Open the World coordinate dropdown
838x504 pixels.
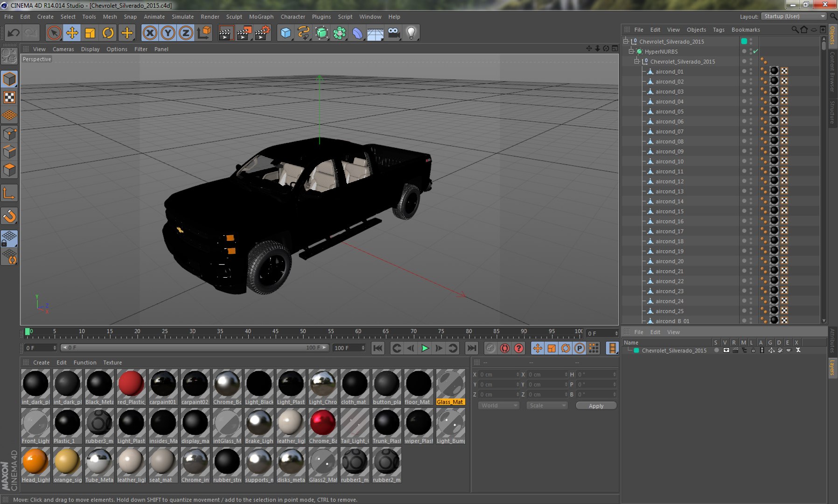[x=499, y=406]
